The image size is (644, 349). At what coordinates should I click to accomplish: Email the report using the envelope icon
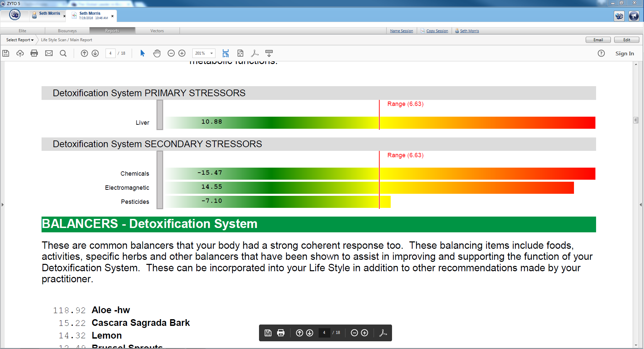pos(49,53)
